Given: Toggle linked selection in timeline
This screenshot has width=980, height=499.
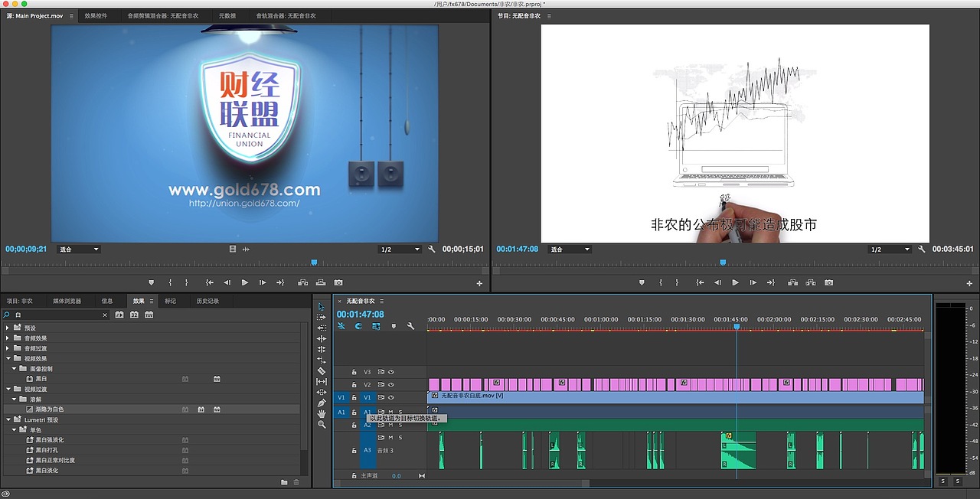Looking at the screenshot, I should (376, 326).
